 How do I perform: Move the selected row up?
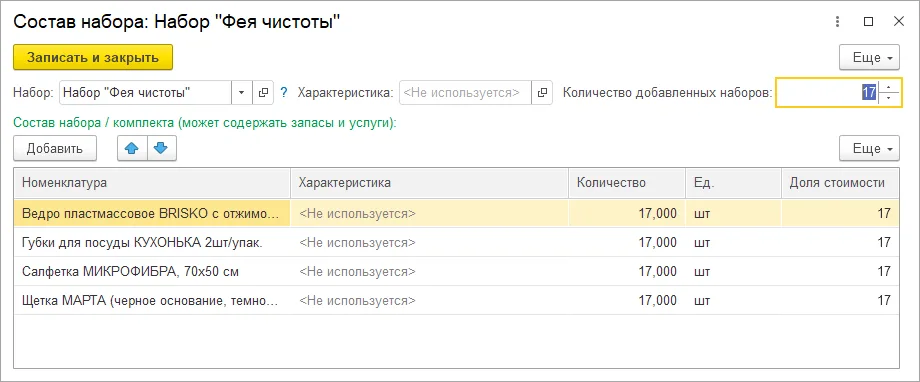coord(132,148)
